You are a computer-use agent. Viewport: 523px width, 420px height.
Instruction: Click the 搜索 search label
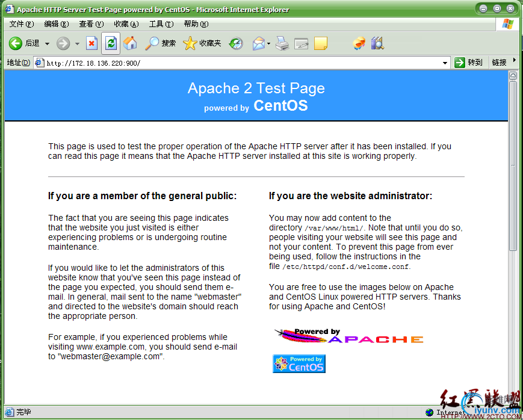point(169,43)
